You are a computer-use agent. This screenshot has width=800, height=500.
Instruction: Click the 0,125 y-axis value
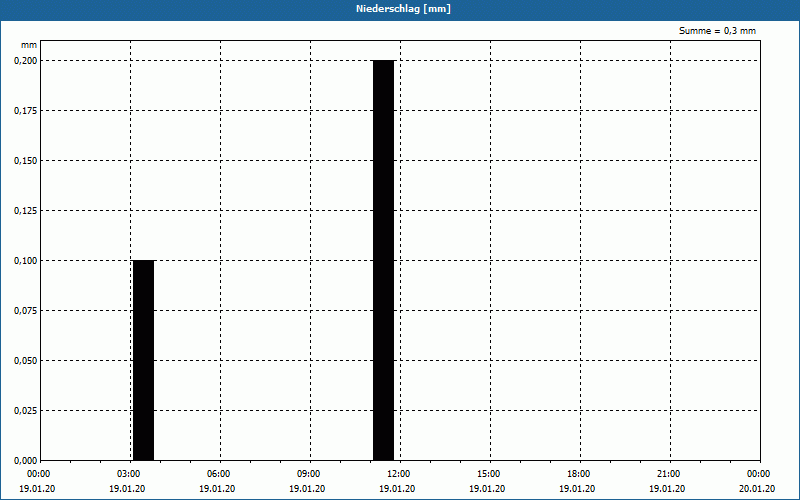coord(26,211)
